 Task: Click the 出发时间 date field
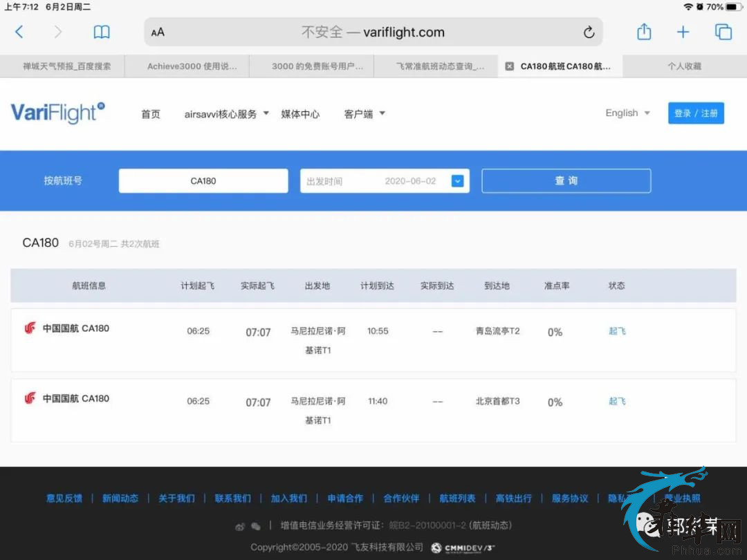pos(385,181)
